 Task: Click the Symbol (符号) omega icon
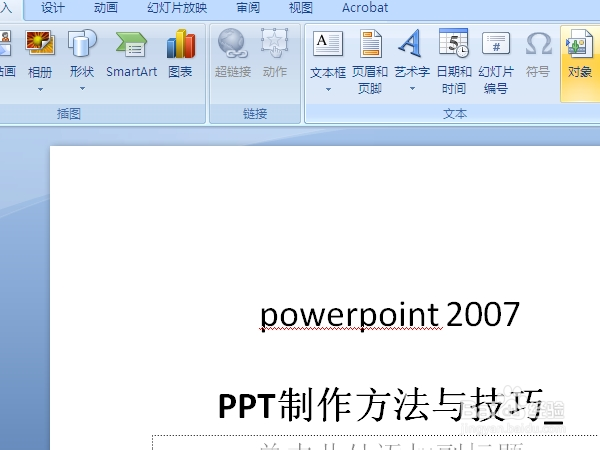[x=538, y=43]
